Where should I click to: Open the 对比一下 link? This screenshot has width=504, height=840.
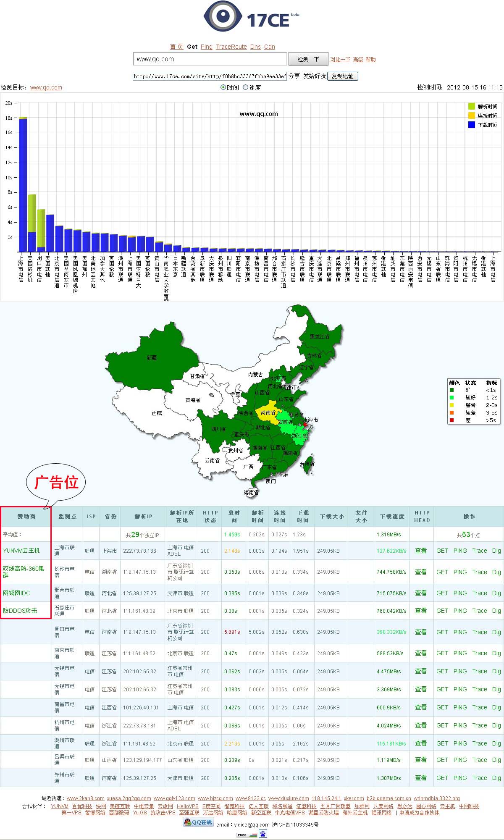(340, 60)
